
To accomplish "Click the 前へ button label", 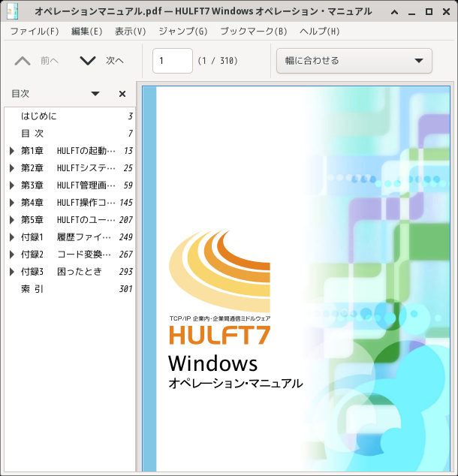I will (x=50, y=61).
